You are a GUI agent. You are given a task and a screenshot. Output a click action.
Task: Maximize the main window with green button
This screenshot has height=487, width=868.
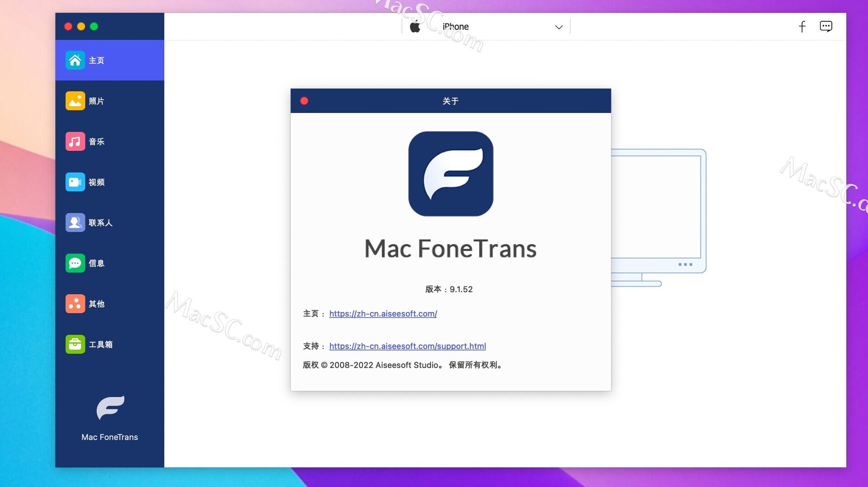[x=94, y=27]
